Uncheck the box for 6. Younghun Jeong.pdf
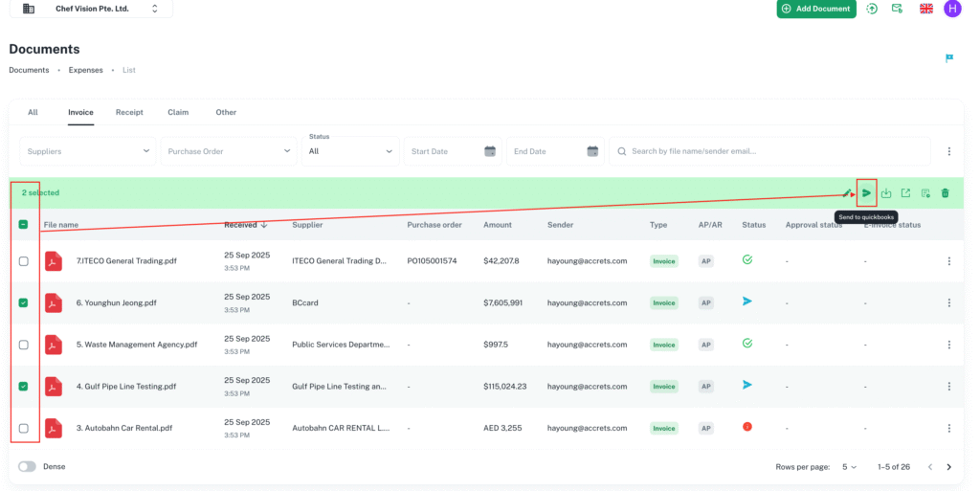 [24, 303]
